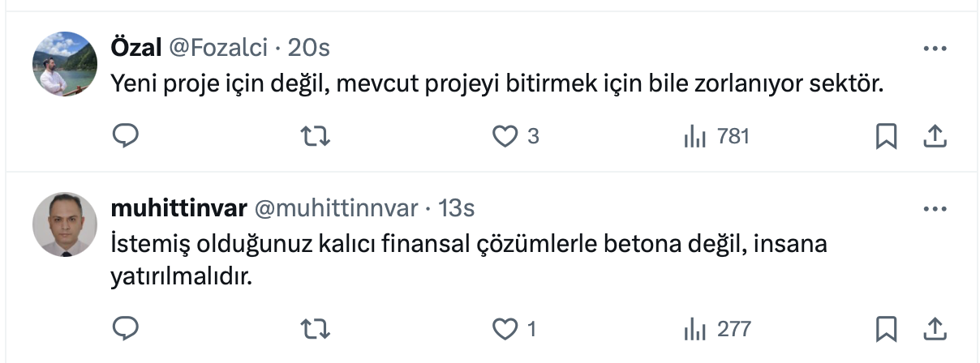This screenshot has width=980, height=363.
Task: Open the @muhittinnvar handle link
Action: tap(337, 209)
